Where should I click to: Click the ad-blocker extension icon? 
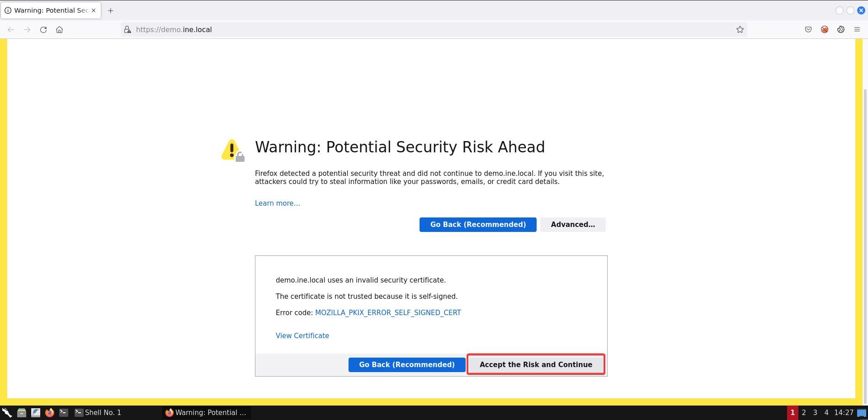pyautogui.click(x=824, y=29)
